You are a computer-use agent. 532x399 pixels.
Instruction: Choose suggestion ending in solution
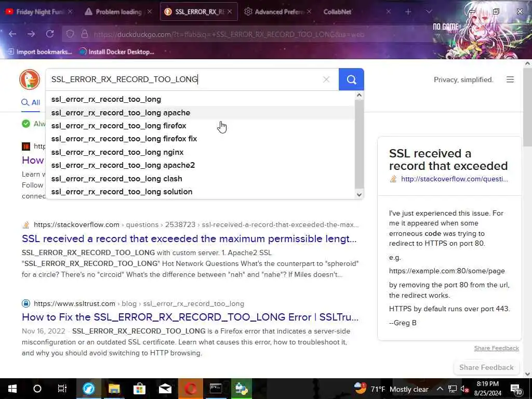click(200, 192)
